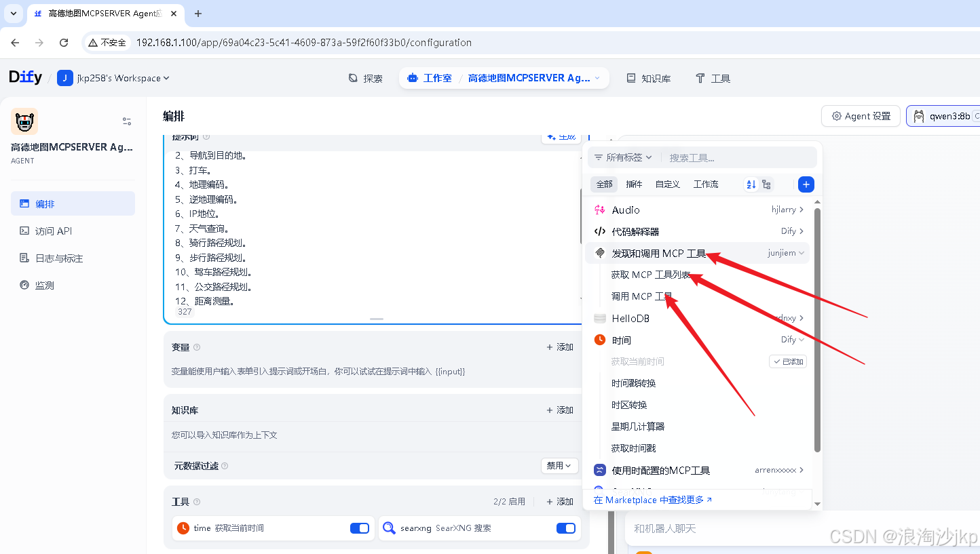The image size is (980, 554).
Task: Click the Dify logo
Action: point(25,77)
